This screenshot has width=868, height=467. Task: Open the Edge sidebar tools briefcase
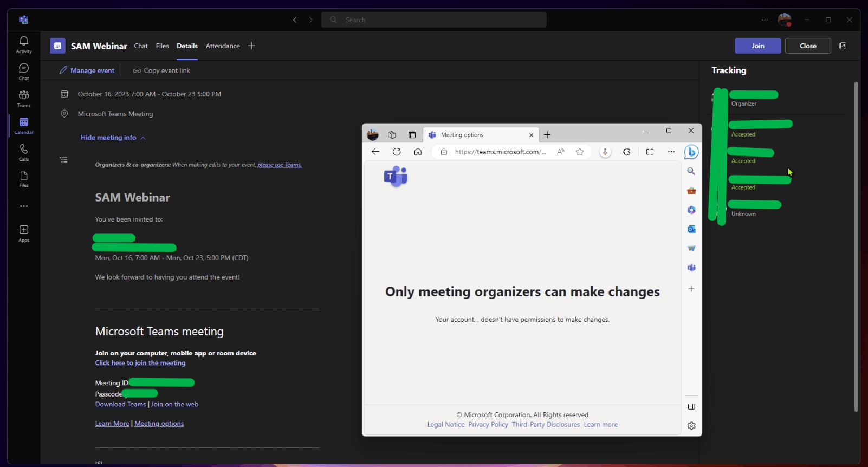(x=691, y=191)
